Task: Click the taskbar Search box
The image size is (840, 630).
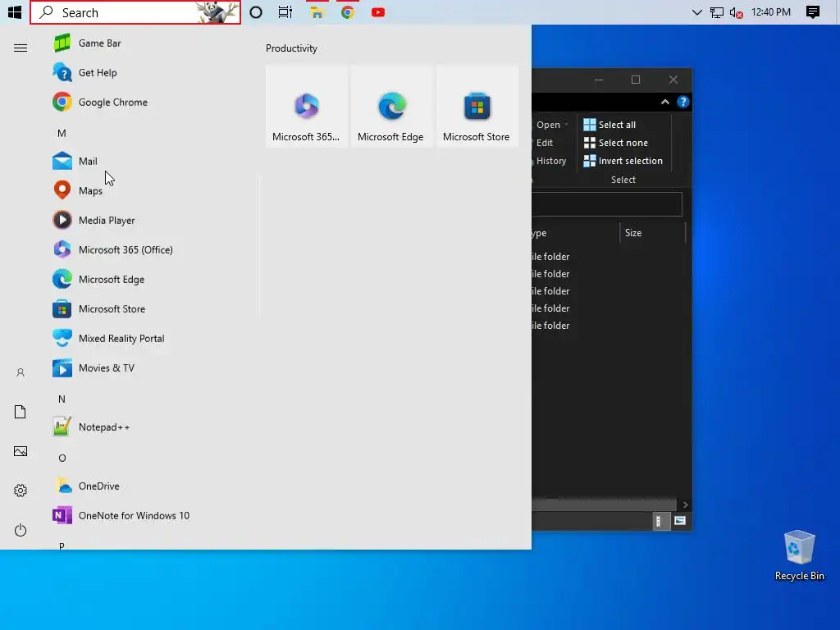Action: (x=135, y=12)
